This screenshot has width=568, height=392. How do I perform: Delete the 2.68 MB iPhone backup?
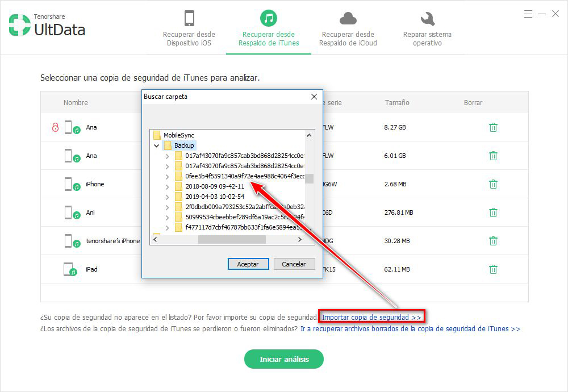(x=493, y=184)
